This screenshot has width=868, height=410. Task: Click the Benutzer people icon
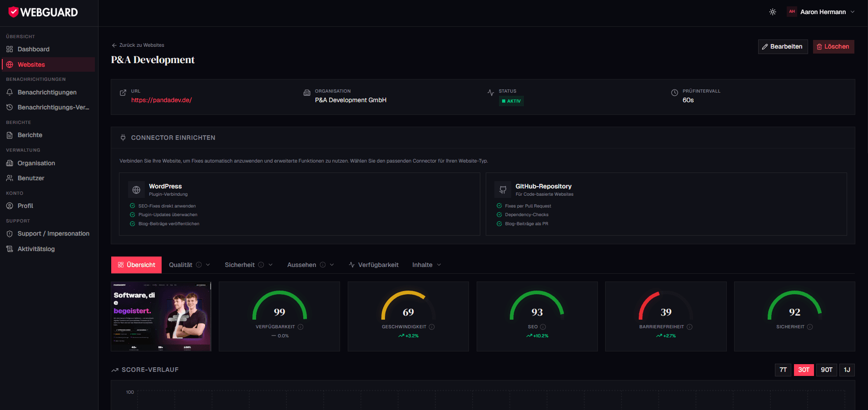(x=10, y=178)
